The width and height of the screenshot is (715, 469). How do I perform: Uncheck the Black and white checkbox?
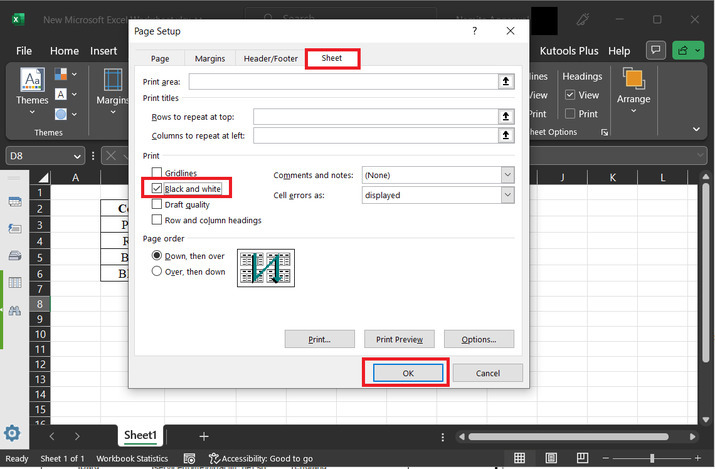pyautogui.click(x=156, y=188)
